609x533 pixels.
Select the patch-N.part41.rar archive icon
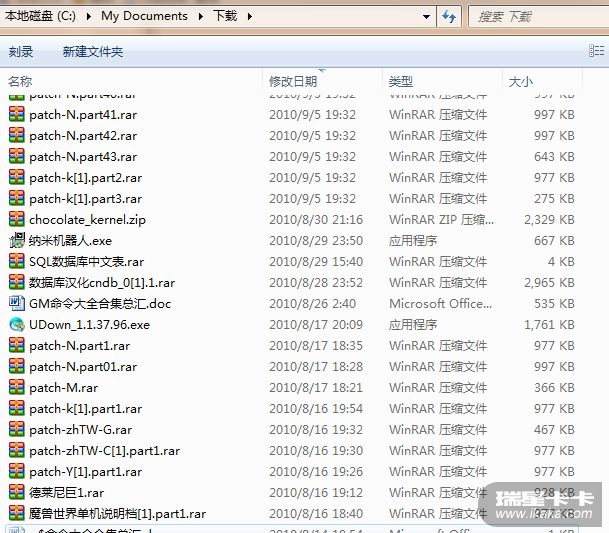tap(17, 115)
